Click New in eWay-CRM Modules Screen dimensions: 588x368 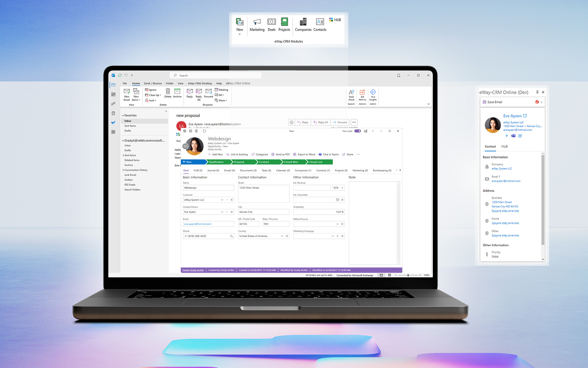click(239, 26)
